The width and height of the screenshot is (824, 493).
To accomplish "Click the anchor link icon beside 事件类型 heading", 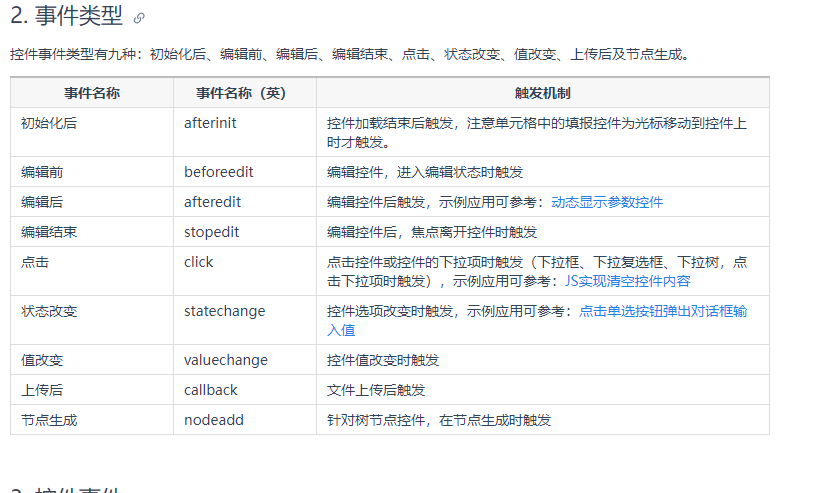I will pos(139,18).
